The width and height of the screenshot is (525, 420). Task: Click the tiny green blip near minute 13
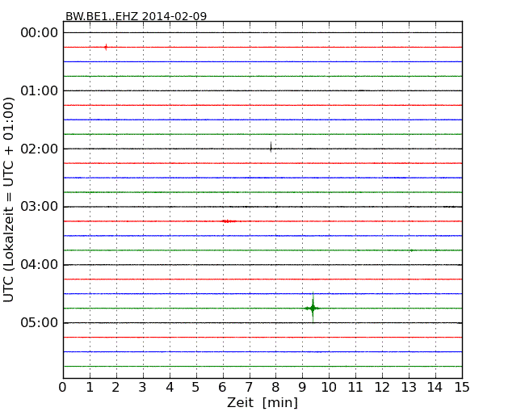[411, 250]
